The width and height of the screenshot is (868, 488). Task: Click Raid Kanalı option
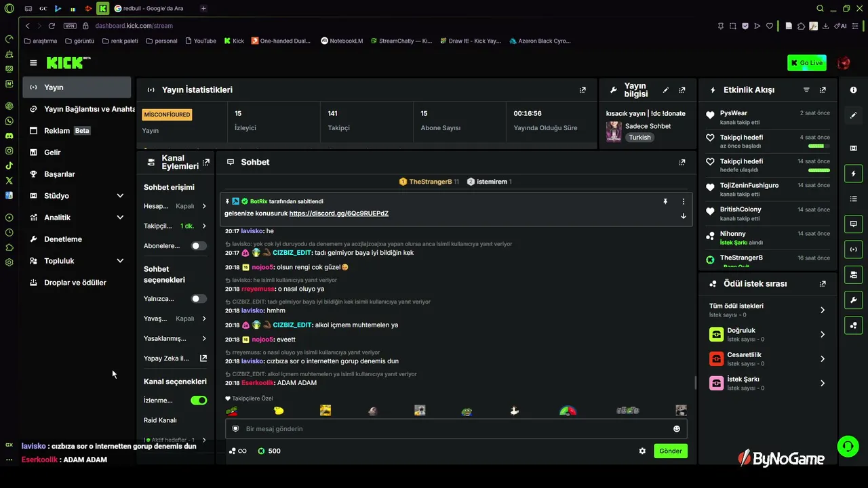[160, 421]
